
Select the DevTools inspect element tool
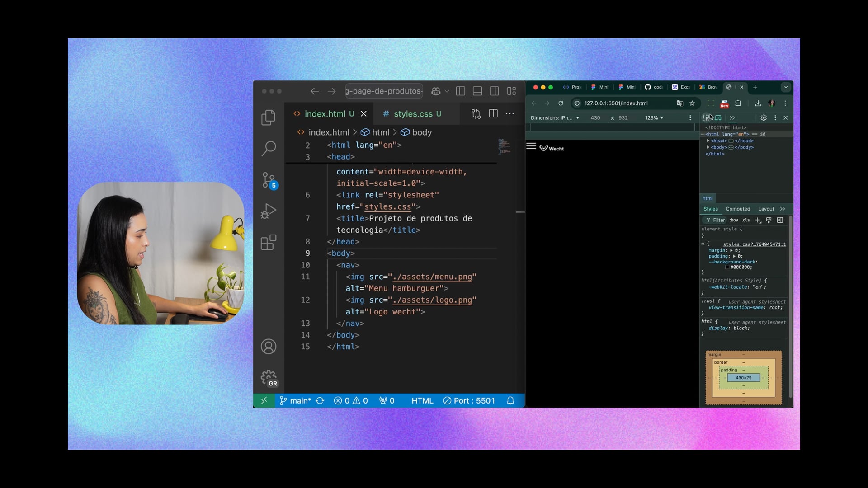point(707,118)
